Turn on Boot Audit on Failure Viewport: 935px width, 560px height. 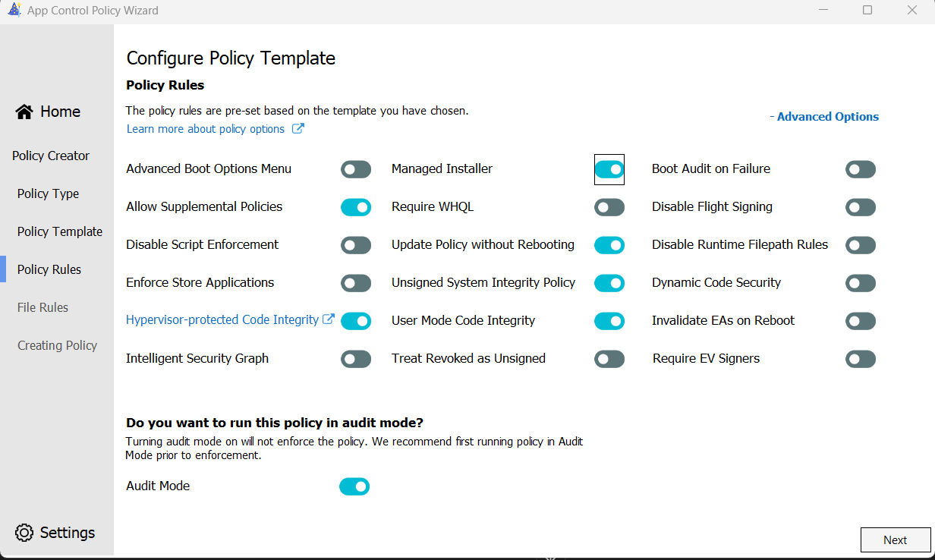pyautogui.click(x=861, y=169)
